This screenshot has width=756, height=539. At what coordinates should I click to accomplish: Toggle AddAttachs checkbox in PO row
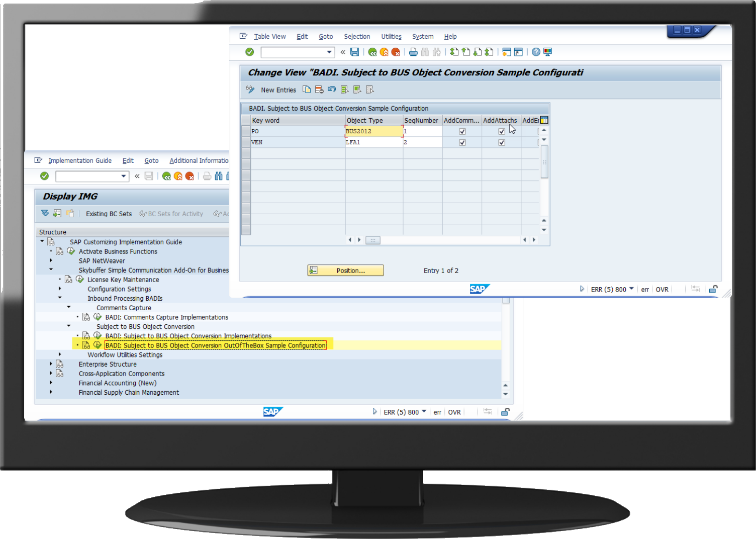coord(502,131)
